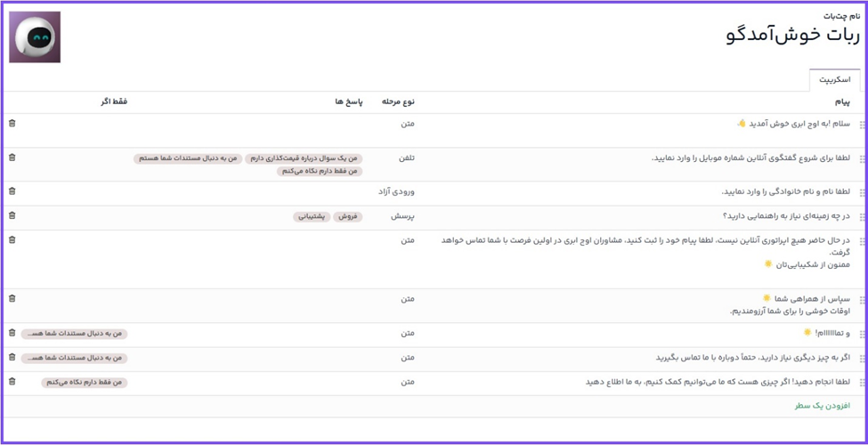
Task: Click drag handle of 'لطفا انجام دهید!' row
Action: pos(862,383)
